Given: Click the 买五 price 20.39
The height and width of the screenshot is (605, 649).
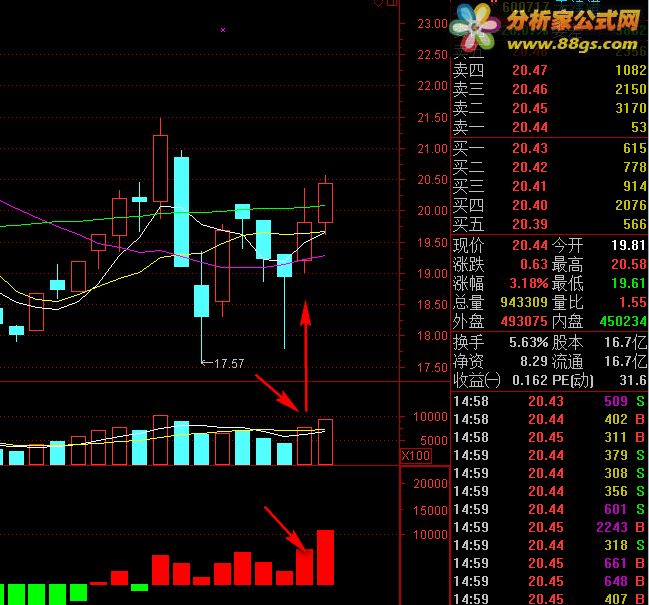Looking at the screenshot, I should pyautogui.click(x=530, y=224).
